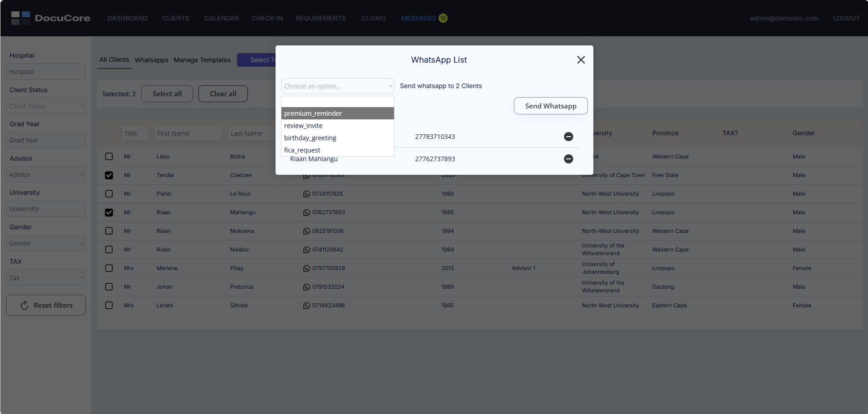Untick the checkbox for Riaan Mahlangu
Viewport: 868px width, 414px height.
coord(109,212)
